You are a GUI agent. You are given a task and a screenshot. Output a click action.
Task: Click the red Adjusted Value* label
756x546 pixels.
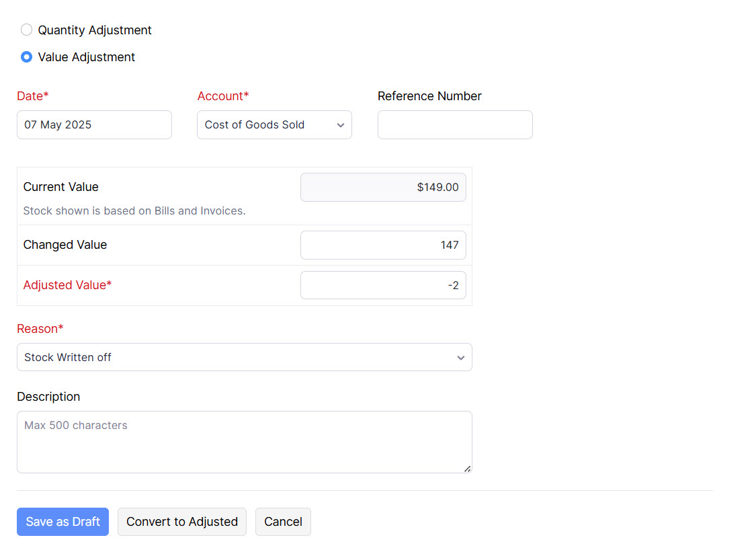[x=67, y=285]
